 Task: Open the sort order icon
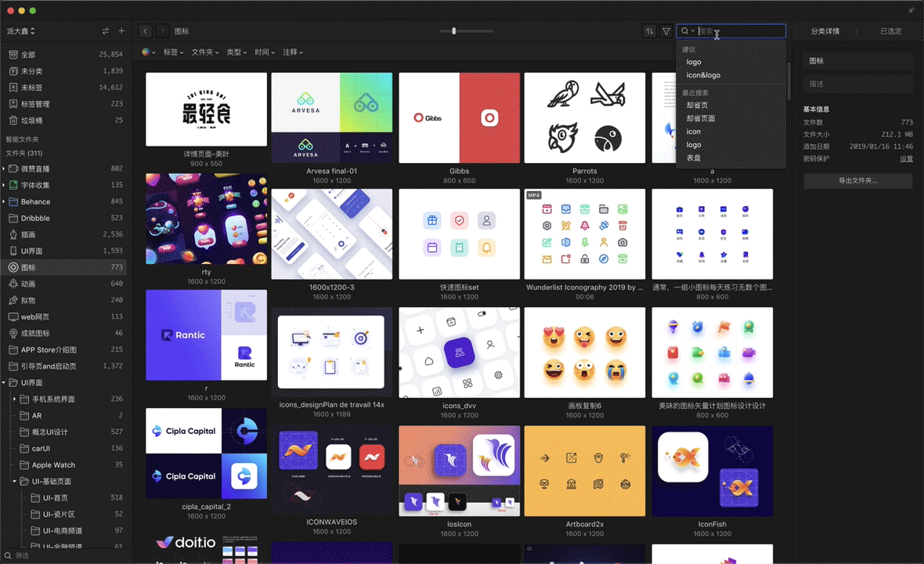click(649, 31)
